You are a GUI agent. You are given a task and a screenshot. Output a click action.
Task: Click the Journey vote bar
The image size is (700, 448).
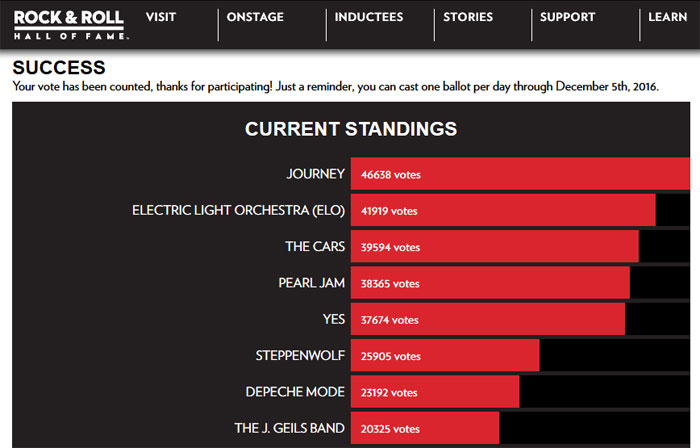[x=519, y=174]
